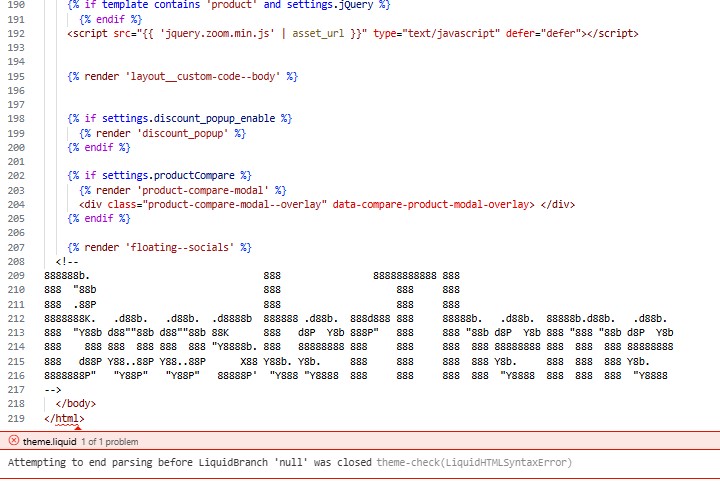Image resolution: width=720 pixels, height=482 pixels.
Task: Click the endif tag on line 205
Action: pyautogui.click(x=99, y=218)
